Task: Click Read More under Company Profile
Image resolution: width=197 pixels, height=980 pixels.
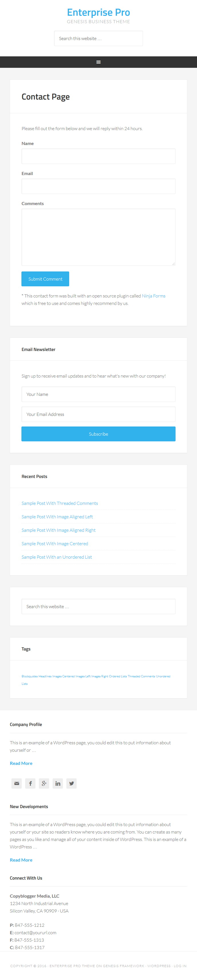Action: 21,763
